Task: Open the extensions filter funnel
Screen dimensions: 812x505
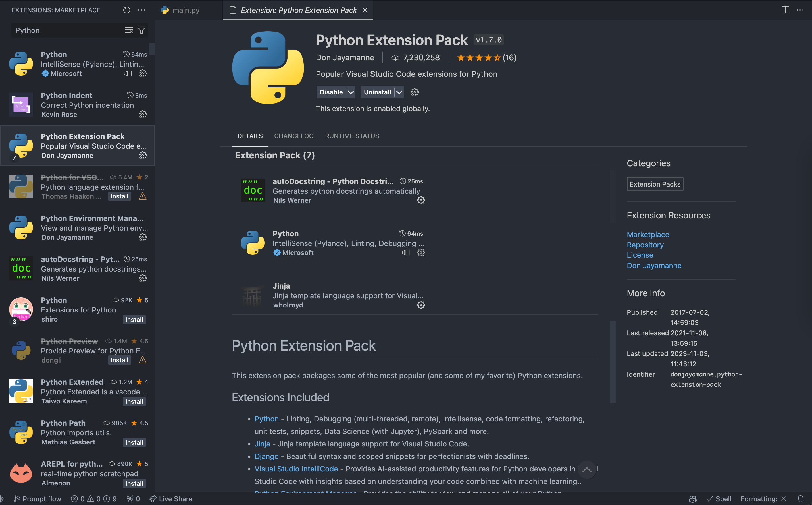Action: pos(141,30)
